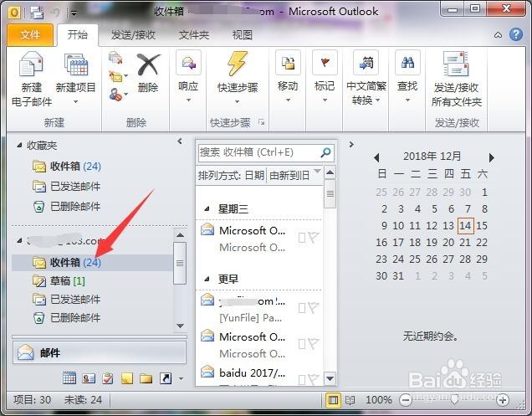
Task: Minimize the navigation pane with left chevron
Action: pos(180,141)
